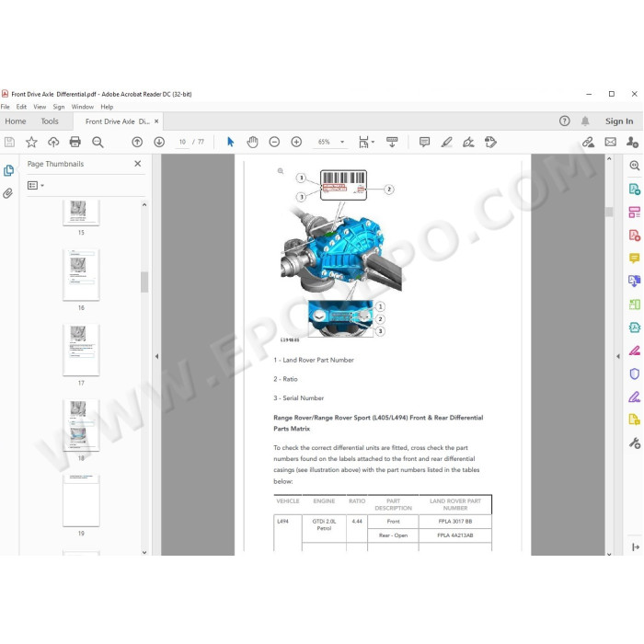Screen dimensions: 644x644
Task: Open the Export PDF tool in the right panel
Action: coord(634,189)
